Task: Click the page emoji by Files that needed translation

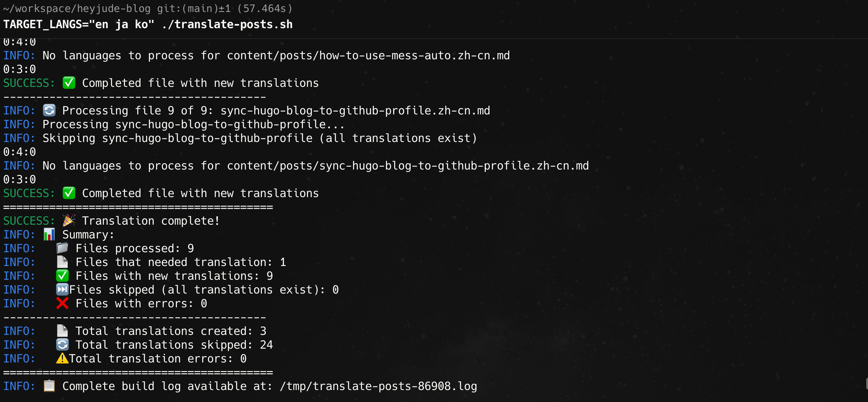Action: (x=62, y=262)
